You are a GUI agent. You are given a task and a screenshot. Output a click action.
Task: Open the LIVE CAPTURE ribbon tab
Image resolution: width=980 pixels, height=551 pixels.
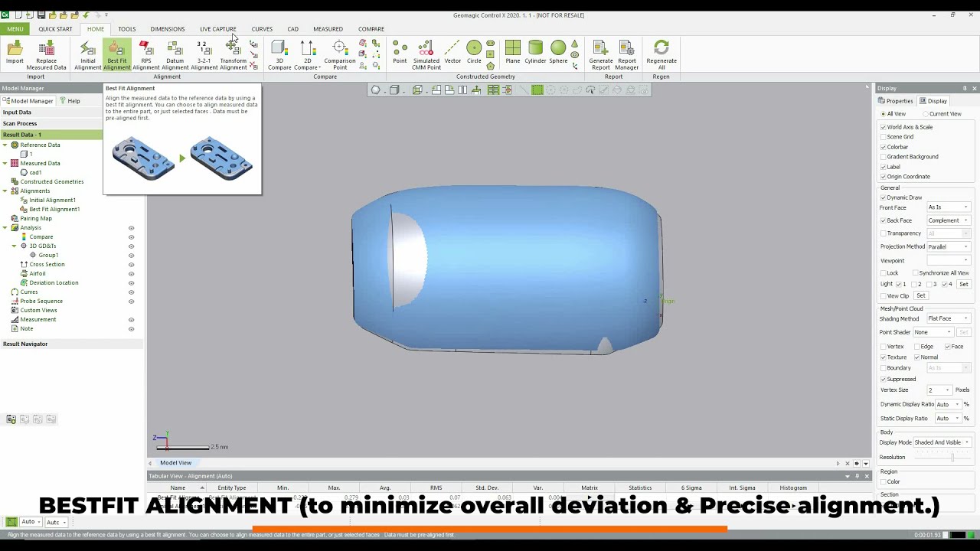coord(218,29)
